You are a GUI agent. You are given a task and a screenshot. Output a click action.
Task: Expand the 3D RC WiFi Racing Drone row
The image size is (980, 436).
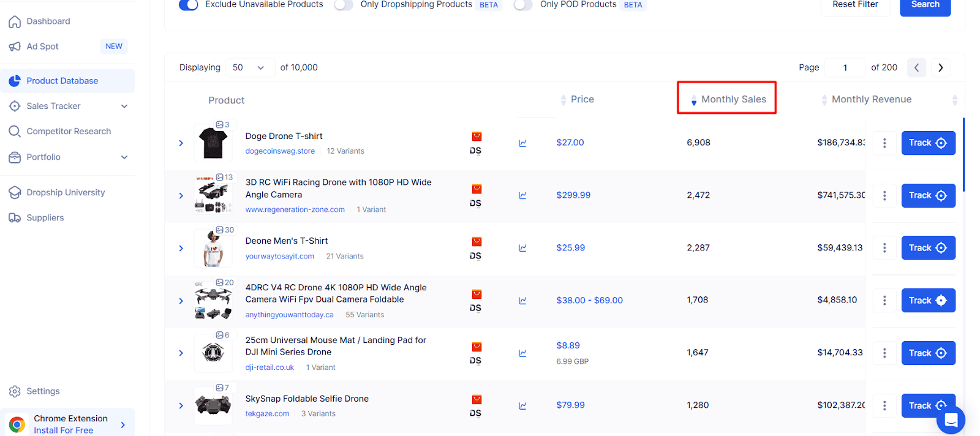pyautogui.click(x=181, y=195)
